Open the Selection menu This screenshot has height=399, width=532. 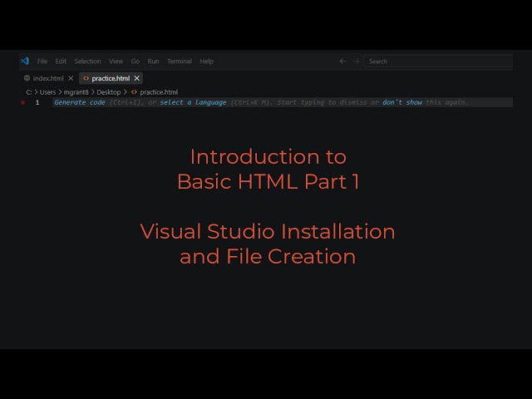[x=87, y=61]
